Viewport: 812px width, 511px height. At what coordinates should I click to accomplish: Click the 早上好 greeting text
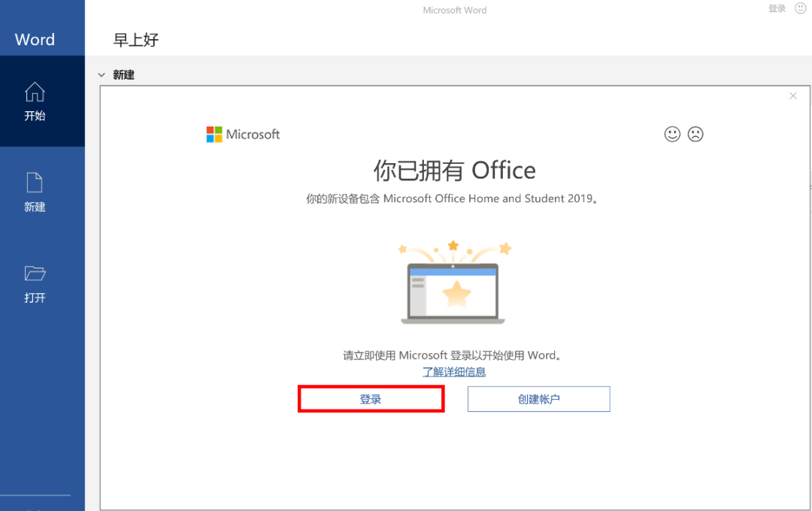click(135, 40)
